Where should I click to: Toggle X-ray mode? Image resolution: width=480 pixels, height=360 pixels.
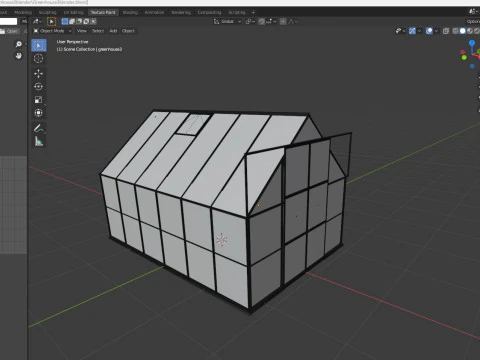click(446, 31)
